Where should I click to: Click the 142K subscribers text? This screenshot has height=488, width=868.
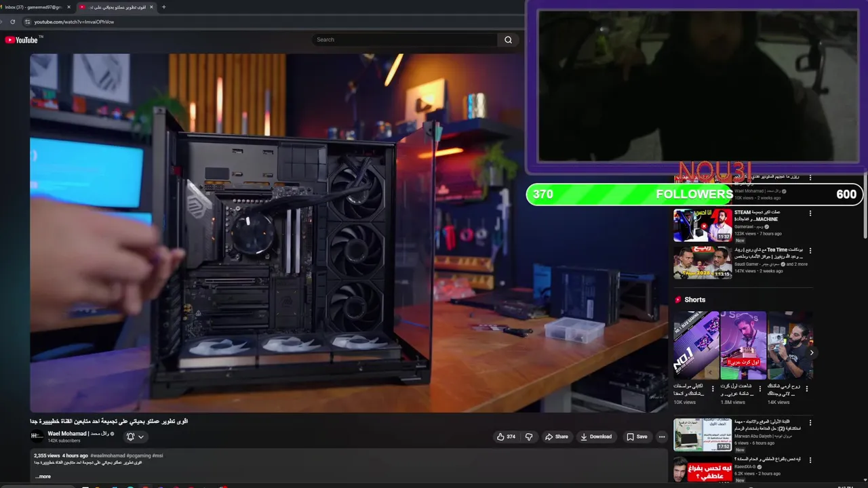(64, 441)
